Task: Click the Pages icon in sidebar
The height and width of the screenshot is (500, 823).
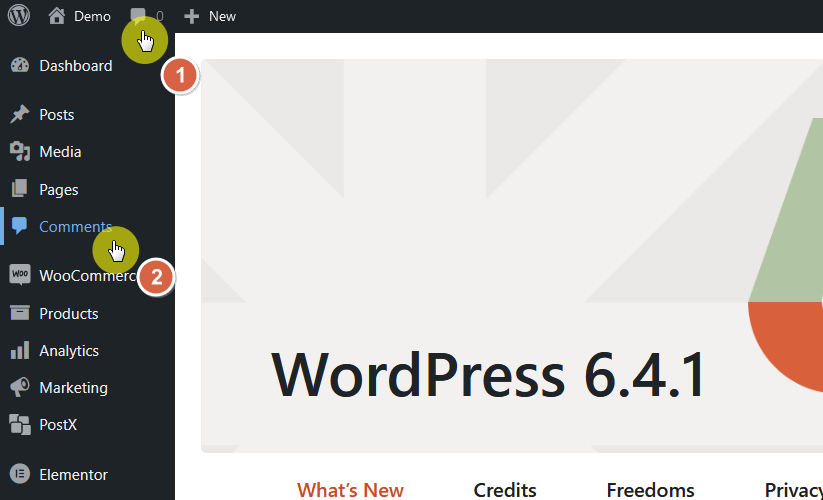Action: [19, 189]
